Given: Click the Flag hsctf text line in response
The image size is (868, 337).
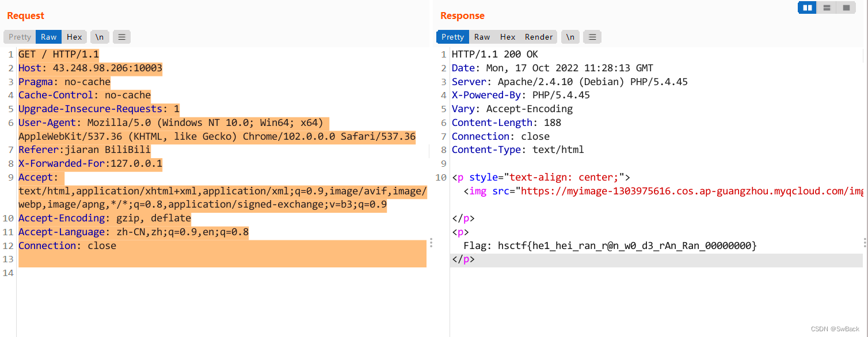Looking at the screenshot, I should 610,246.
